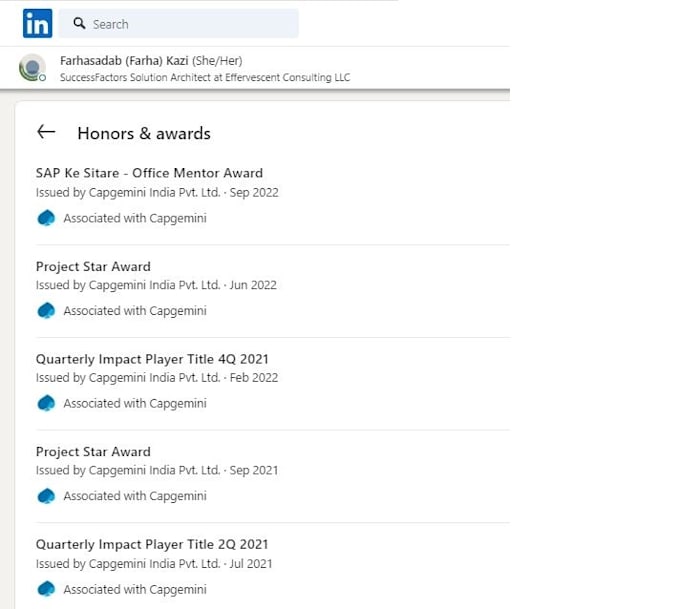Open Associated with Capgemini link for Jul 2021 award
Image resolution: width=680 pixels, height=609 pixels.
pos(135,589)
